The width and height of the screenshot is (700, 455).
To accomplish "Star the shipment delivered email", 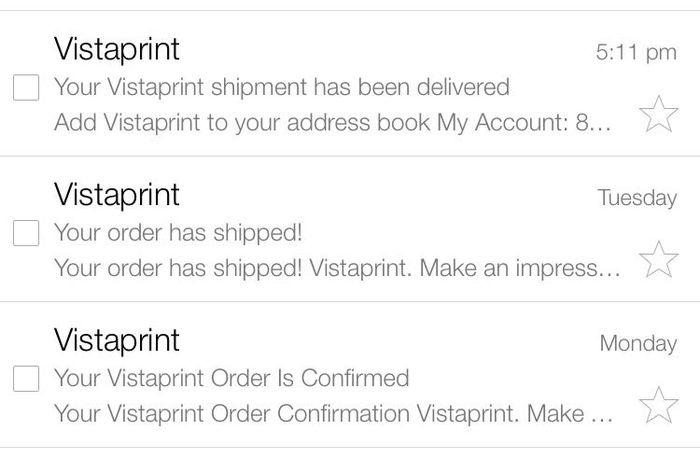I will tap(658, 114).
